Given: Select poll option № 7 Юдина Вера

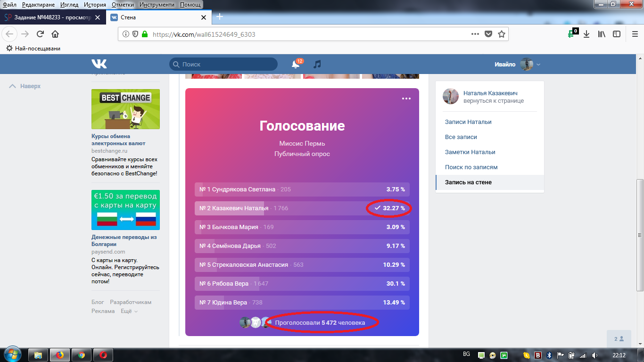Looking at the screenshot, I should pos(302,302).
